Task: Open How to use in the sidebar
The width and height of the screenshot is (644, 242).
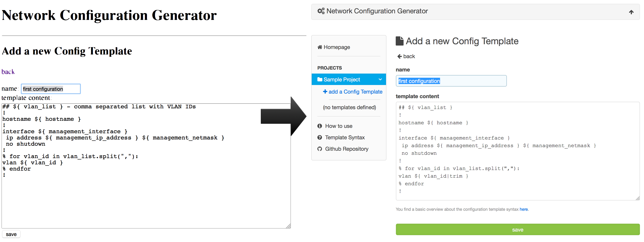Action: (335, 126)
